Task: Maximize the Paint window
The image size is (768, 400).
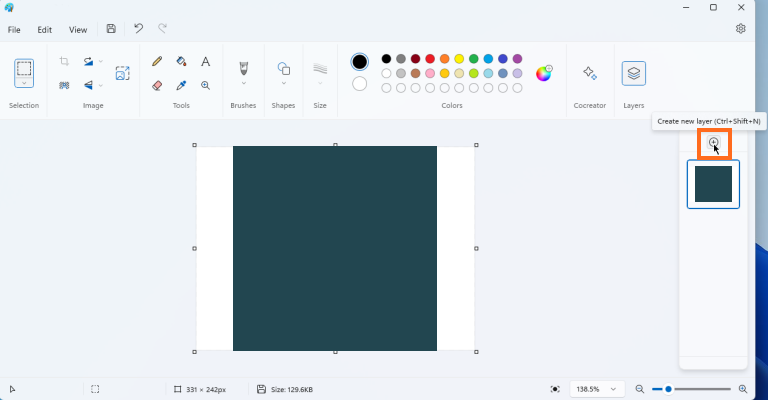Action: pos(714,7)
